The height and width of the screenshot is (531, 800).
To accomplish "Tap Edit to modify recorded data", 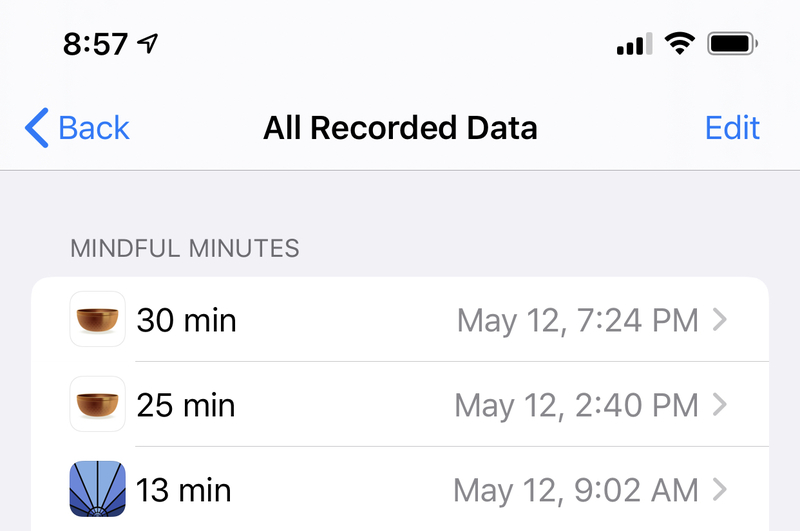I will click(732, 128).
